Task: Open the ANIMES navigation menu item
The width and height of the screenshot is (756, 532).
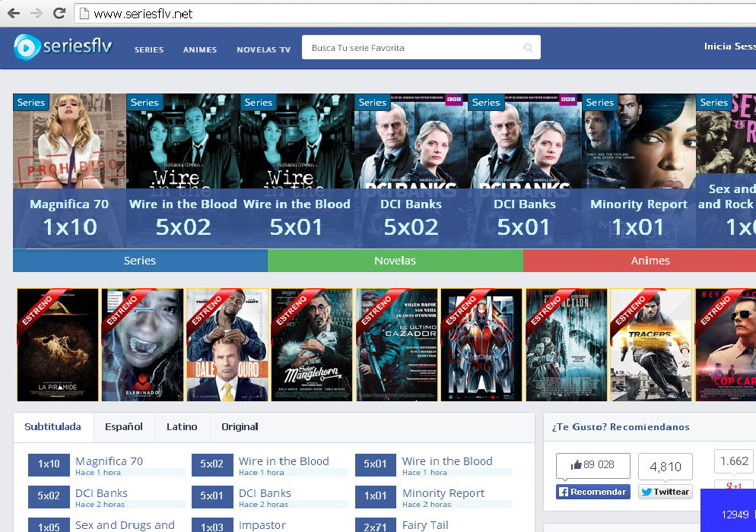Action: pyautogui.click(x=200, y=49)
